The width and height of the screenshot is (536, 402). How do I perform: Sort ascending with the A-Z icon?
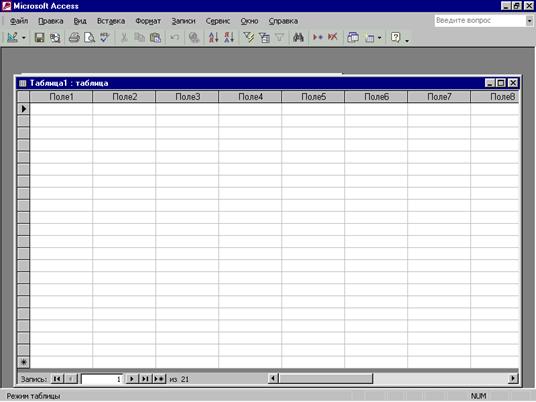214,37
